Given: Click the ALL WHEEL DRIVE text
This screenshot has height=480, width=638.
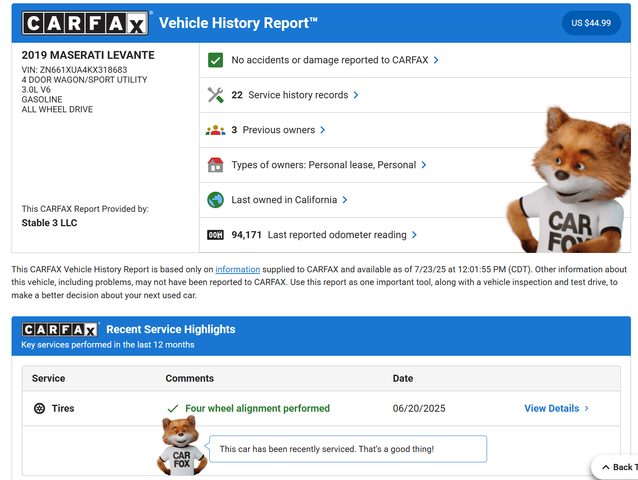Looking at the screenshot, I should tap(57, 109).
